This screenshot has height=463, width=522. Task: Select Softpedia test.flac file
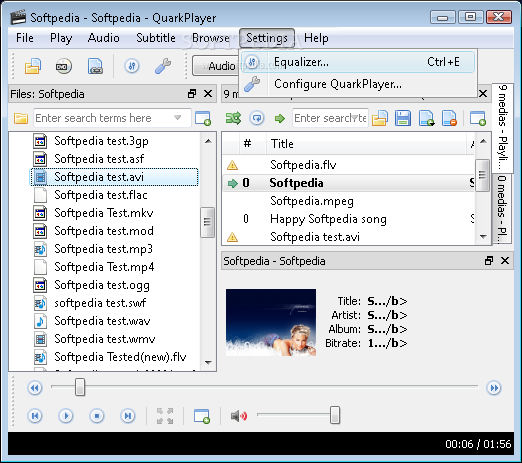(x=101, y=195)
